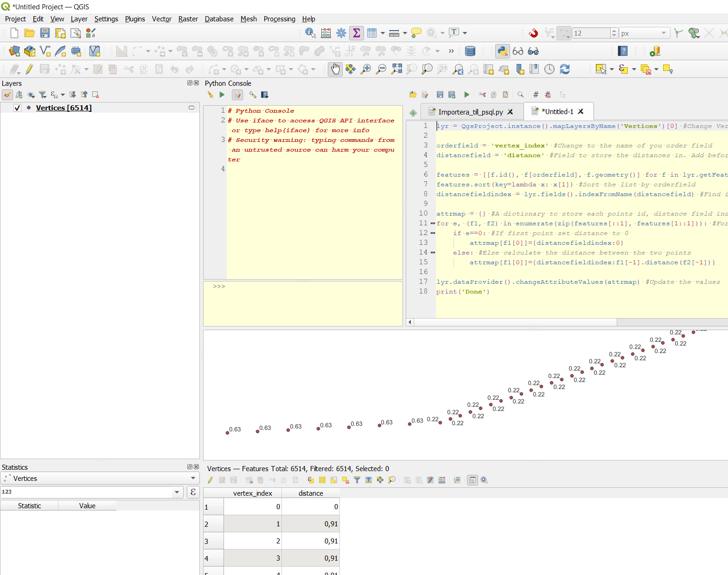Open the Raster menu

(x=188, y=19)
